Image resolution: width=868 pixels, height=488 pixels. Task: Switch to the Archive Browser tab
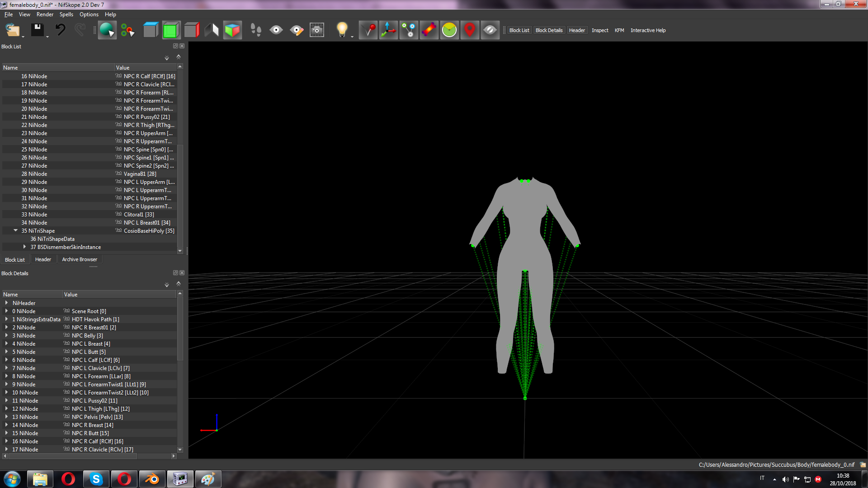pos(80,259)
